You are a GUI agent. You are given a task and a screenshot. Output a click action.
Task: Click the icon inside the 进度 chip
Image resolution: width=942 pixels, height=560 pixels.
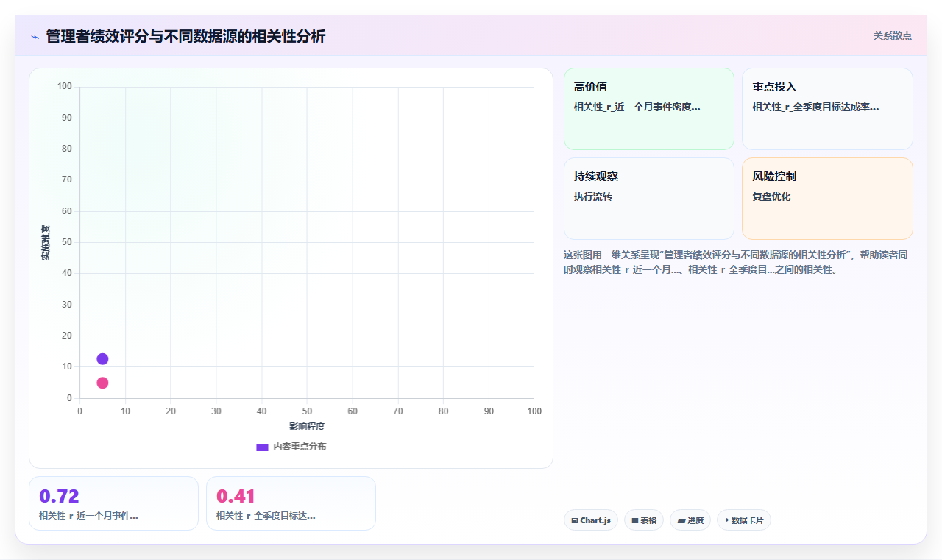tap(681, 520)
